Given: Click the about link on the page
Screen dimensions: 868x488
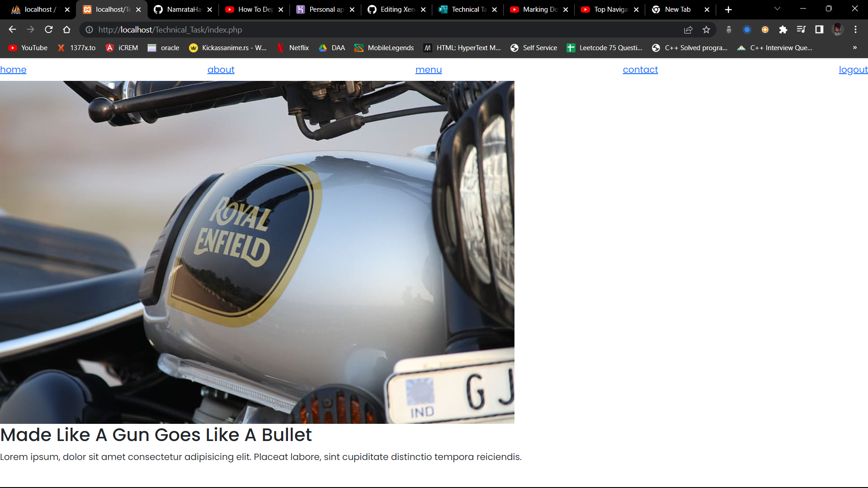Looking at the screenshot, I should coord(221,70).
